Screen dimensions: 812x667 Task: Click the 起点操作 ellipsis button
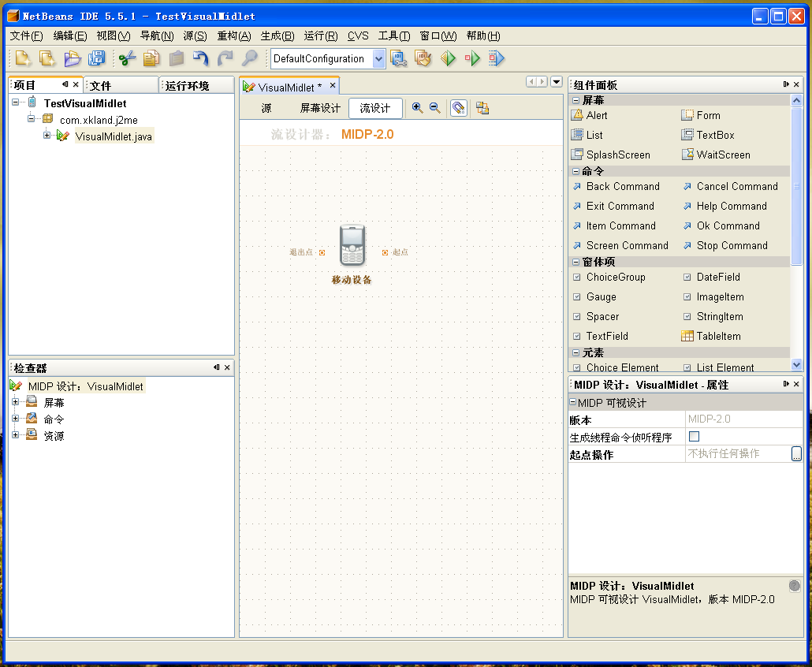[x=796, y=453]
